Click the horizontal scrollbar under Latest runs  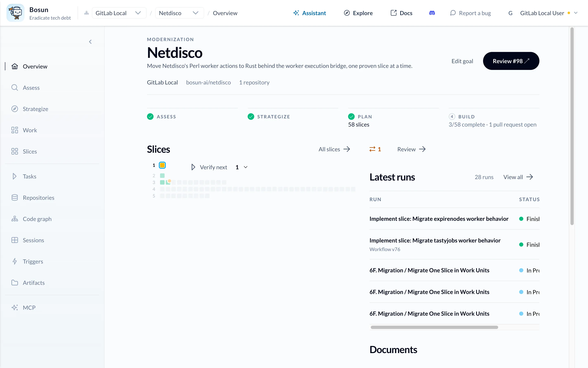coord(434,327)
